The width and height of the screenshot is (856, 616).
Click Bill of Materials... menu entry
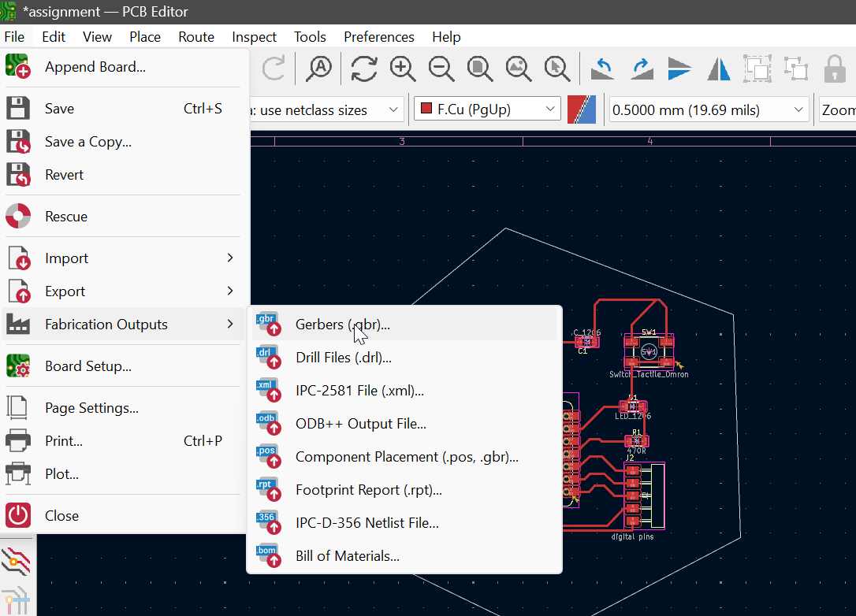click(347, 556)
